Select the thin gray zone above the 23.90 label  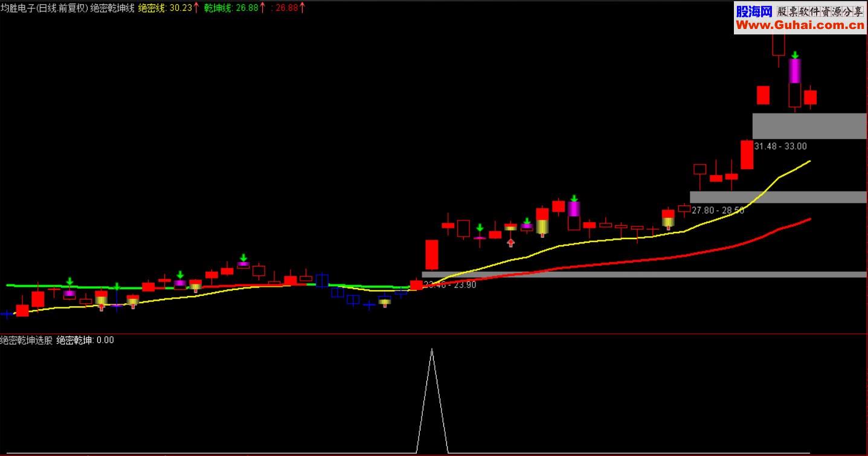pyautogui.click(x=644, y=274)
